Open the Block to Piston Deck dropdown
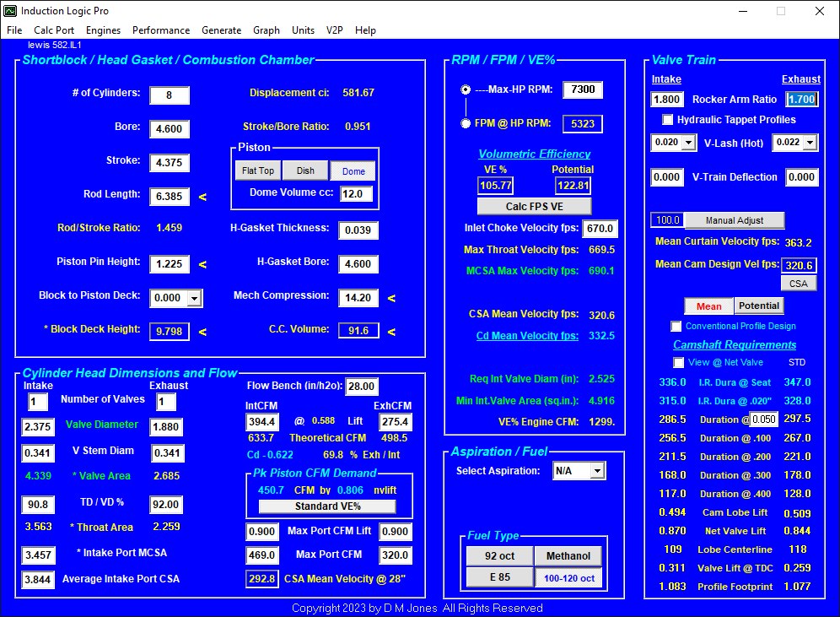This screenshot has width=840, height=617. click(195, 298)
